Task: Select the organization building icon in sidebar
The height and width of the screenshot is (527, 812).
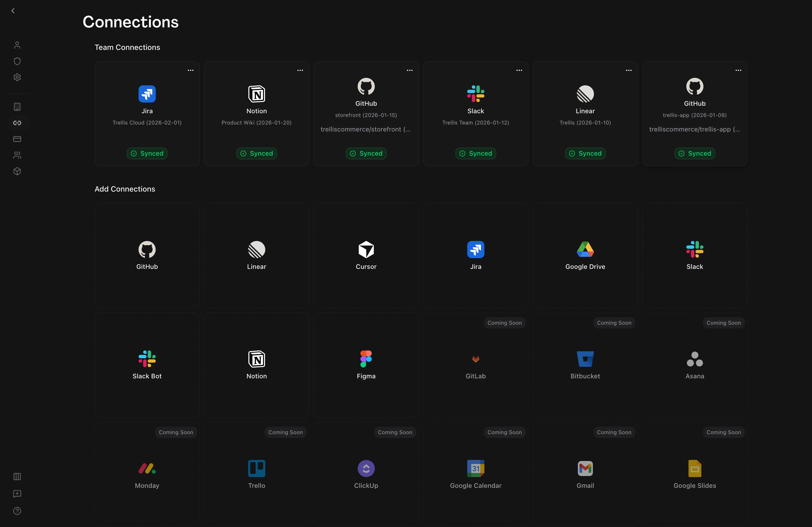Action: tap(17, 107)
